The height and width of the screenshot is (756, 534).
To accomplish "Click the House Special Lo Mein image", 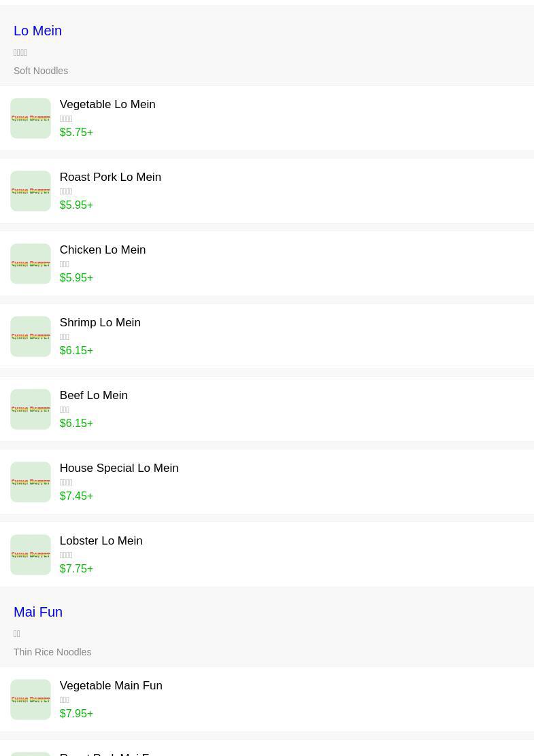I will (31, 482).
